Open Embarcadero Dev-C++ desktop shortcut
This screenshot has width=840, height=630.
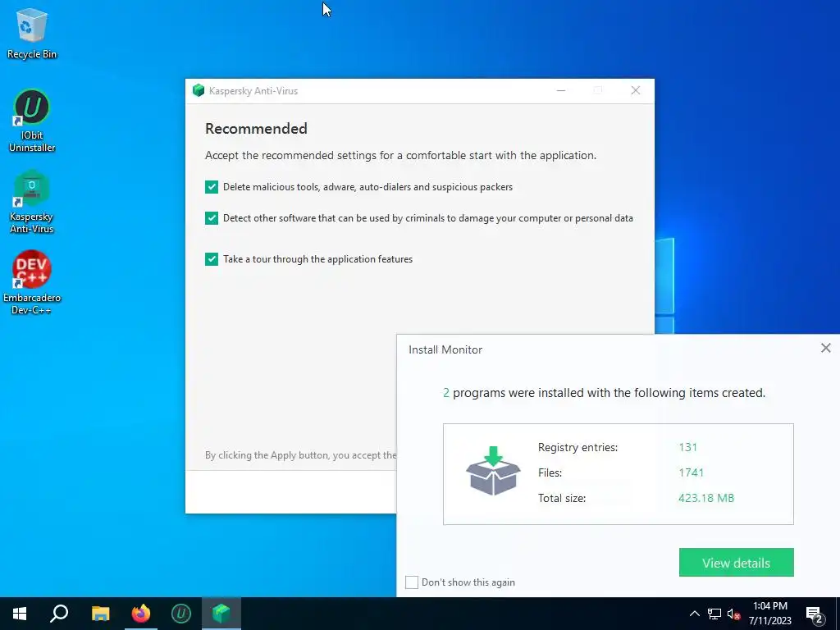pyautogui.click(x=32, y=282)
